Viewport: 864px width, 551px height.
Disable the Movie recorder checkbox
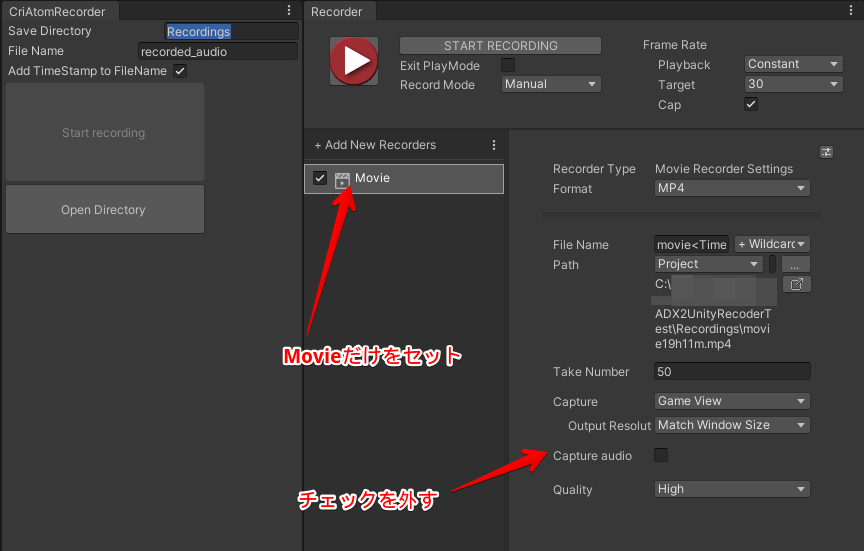[x=320, y=179]
